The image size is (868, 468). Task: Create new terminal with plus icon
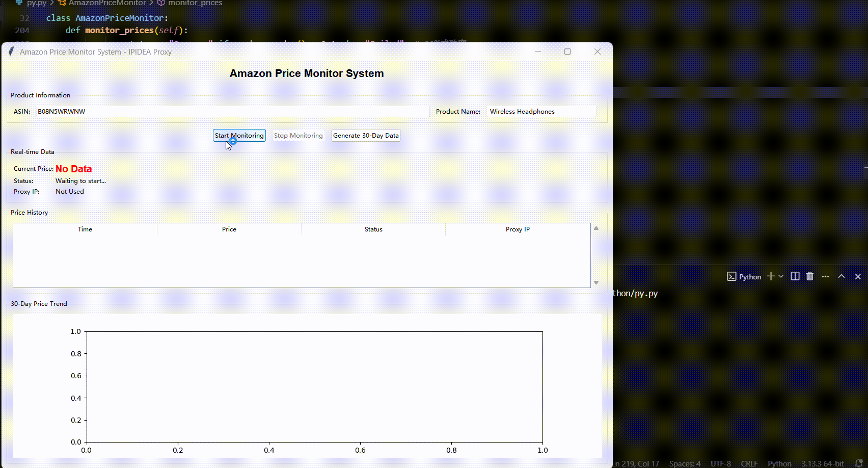coord(771,276)
